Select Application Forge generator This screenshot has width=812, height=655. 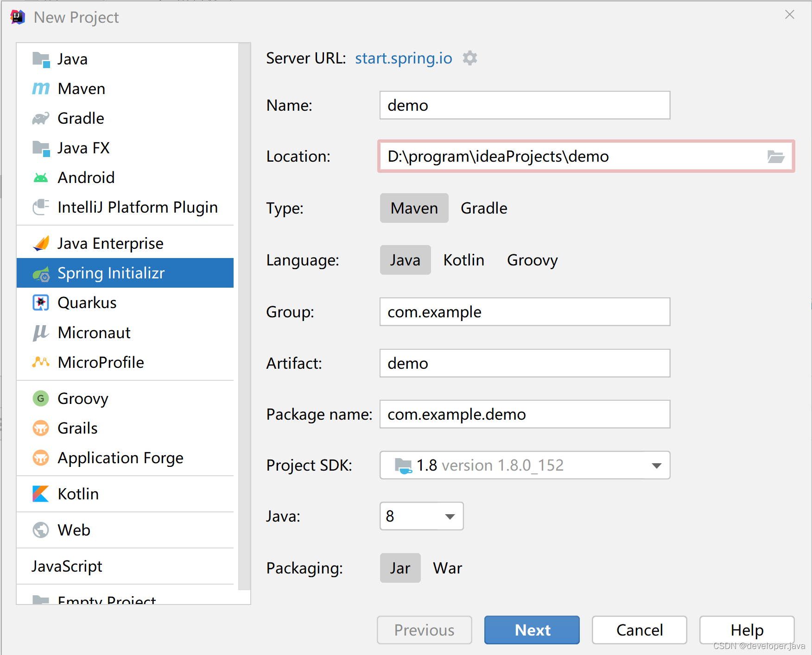click(x=125, y=458)
